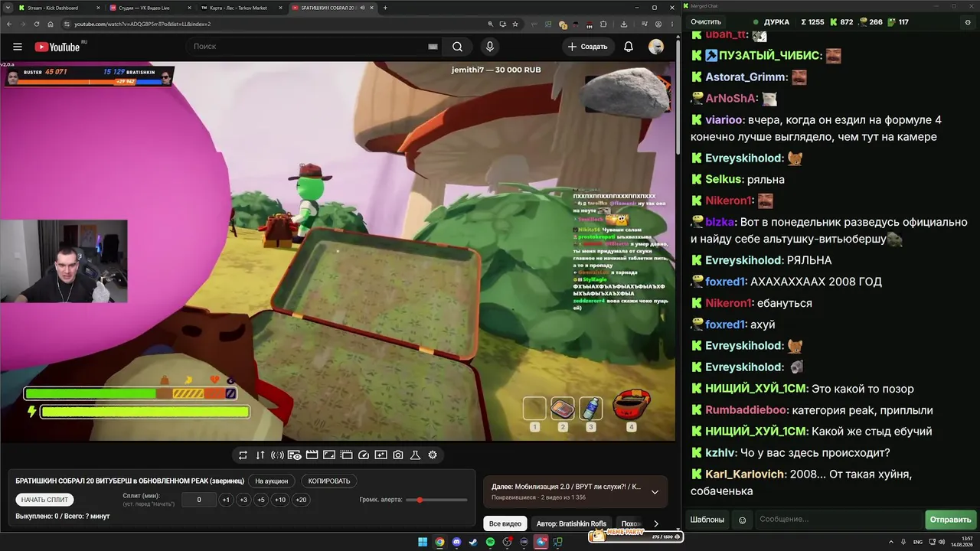Screen dimensions: 980x551
Task: Click the speedometer playback speed icon
Action: click(364, 455)
